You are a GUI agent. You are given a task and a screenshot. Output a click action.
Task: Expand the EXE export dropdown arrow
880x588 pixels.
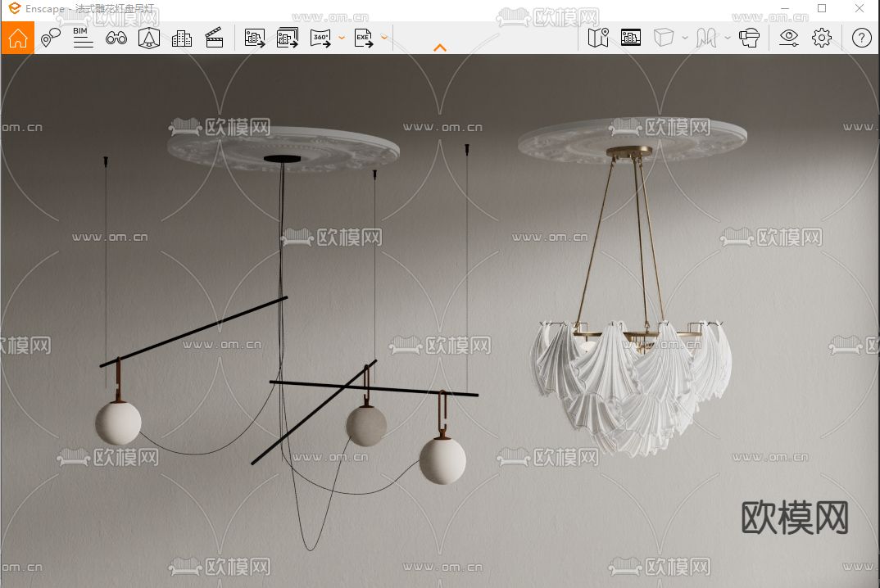(x=384, y=38)
